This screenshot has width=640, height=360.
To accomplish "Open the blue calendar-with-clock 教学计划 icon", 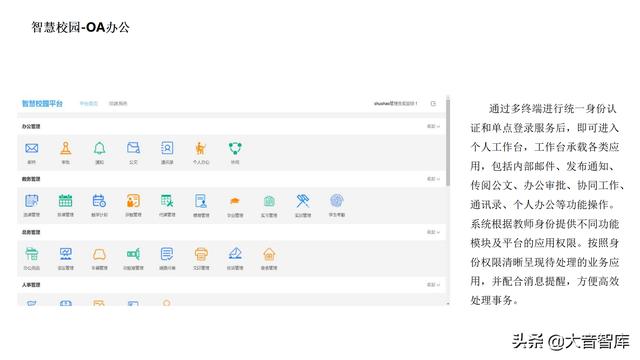I will coord(99,200).
